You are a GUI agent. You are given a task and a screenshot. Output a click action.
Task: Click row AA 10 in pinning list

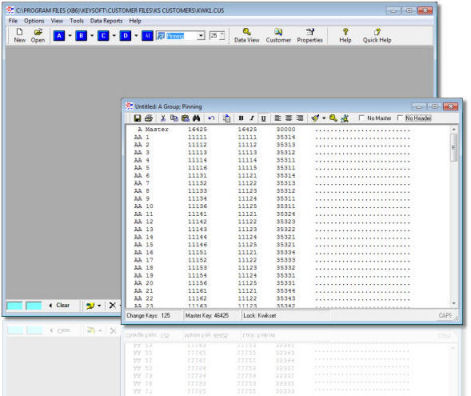click(273, 206)
